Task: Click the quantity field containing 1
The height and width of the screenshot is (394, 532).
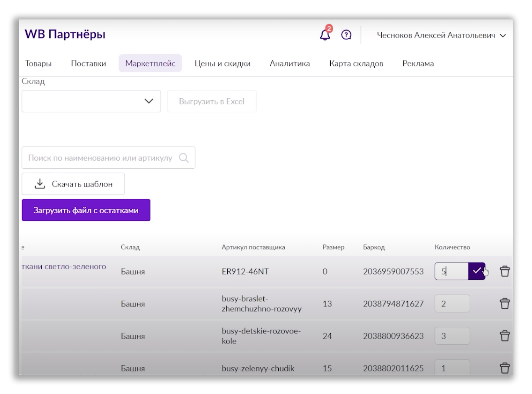Action: [452, 368]
